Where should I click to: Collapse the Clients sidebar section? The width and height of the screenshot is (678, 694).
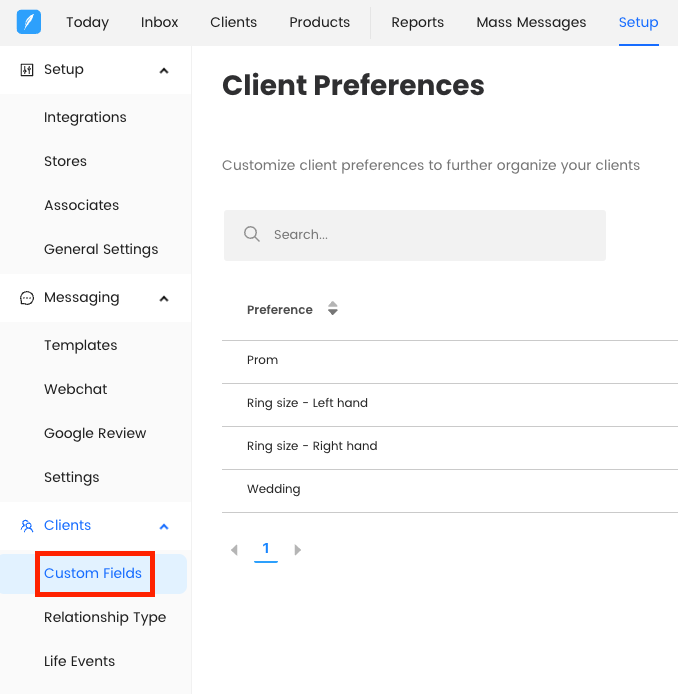click(x=164, y=526)
